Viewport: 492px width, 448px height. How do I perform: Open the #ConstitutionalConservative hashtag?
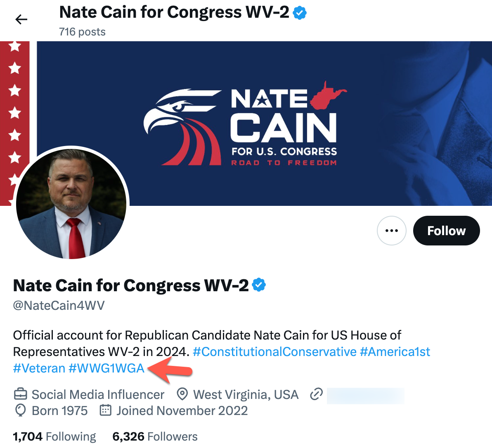[274, 351]
